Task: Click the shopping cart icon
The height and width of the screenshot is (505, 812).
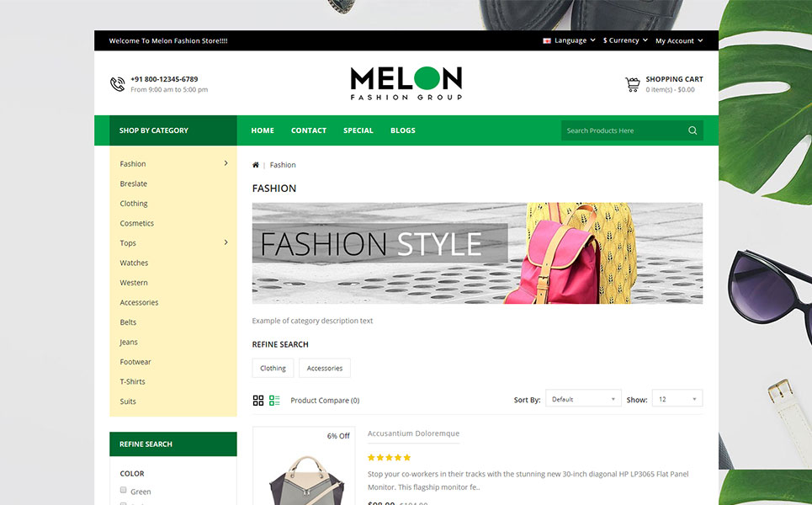Action: (x=633, y=84)
